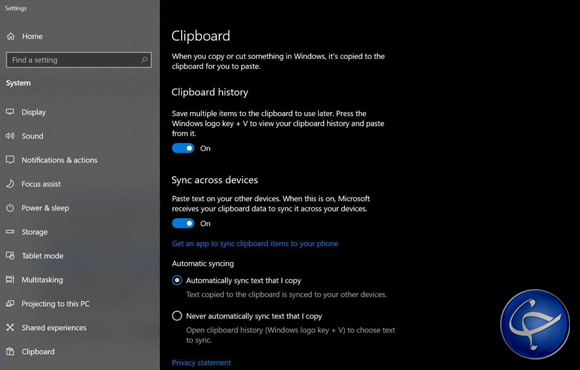Open Multitasking settings
This screenshot has width=580, height=370.
click(x=42, y=280)
